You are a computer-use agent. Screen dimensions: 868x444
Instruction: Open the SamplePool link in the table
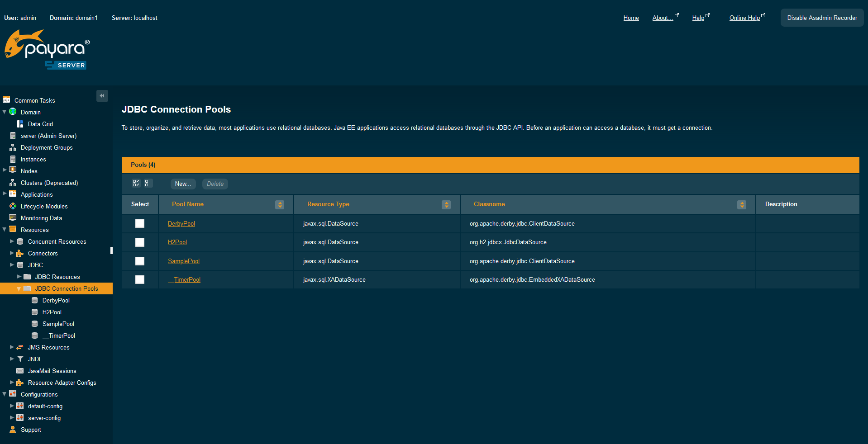tap(183, 261)
